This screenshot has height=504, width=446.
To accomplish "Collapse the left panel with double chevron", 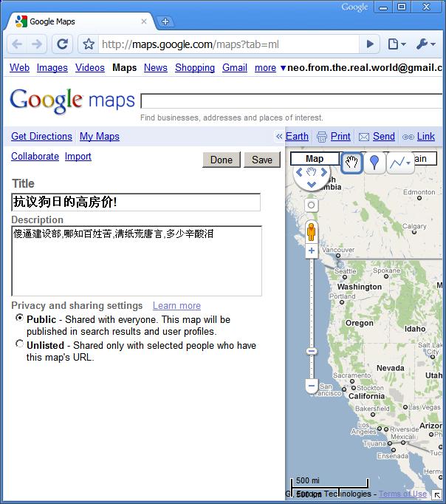I will (x=279, y=136).
